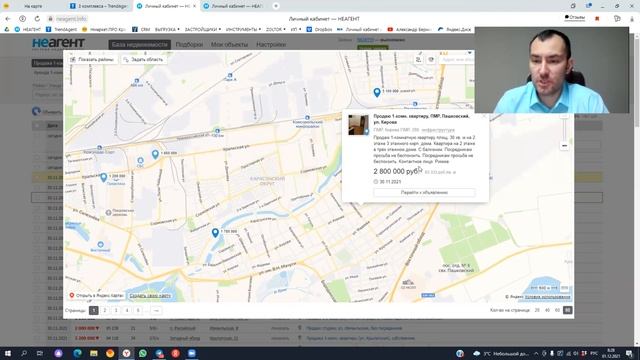Click the map zoom slider track
The height and width of the screenshot is (360, 640).
click(564, 129)
